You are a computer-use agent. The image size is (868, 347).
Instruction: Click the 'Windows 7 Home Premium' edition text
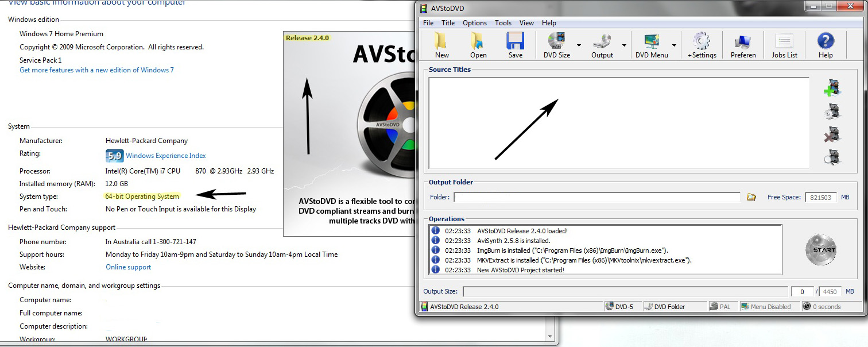61,34
